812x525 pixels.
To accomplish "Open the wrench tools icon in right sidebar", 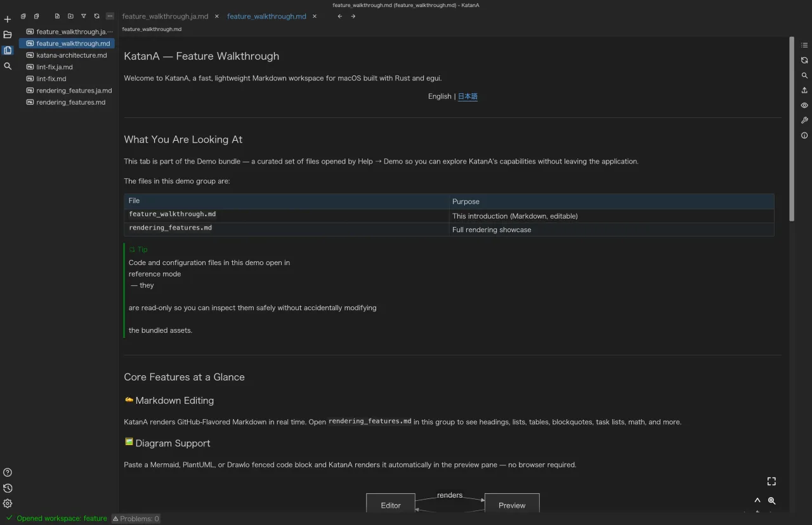I will point(804,120).
